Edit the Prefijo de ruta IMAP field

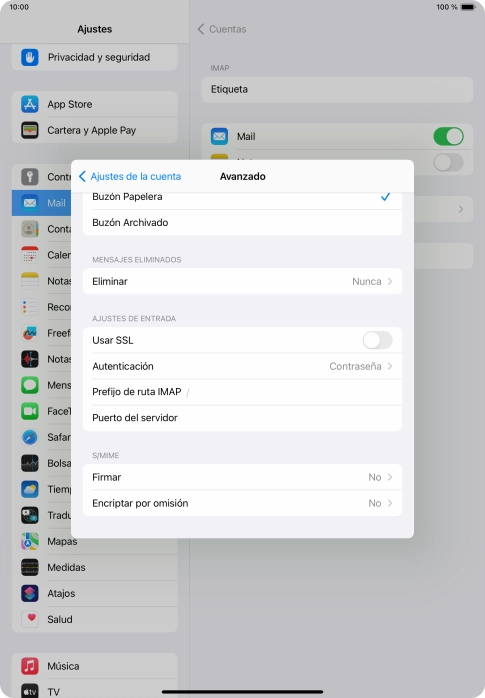point(242,392)
